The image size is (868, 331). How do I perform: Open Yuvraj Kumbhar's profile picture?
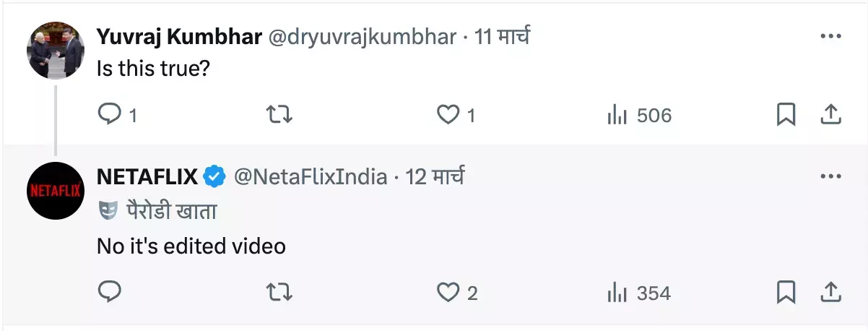click(56, 51)
